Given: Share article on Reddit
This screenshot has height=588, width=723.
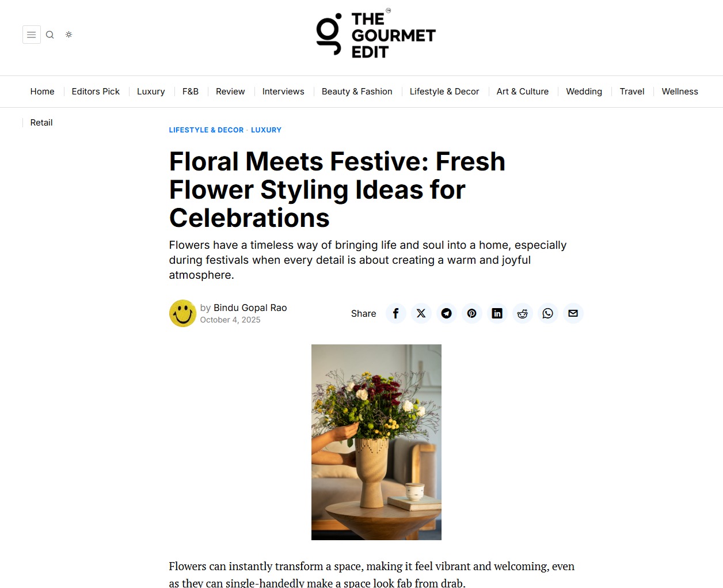Looking at the screenshot, I should [x=523, y=313].
